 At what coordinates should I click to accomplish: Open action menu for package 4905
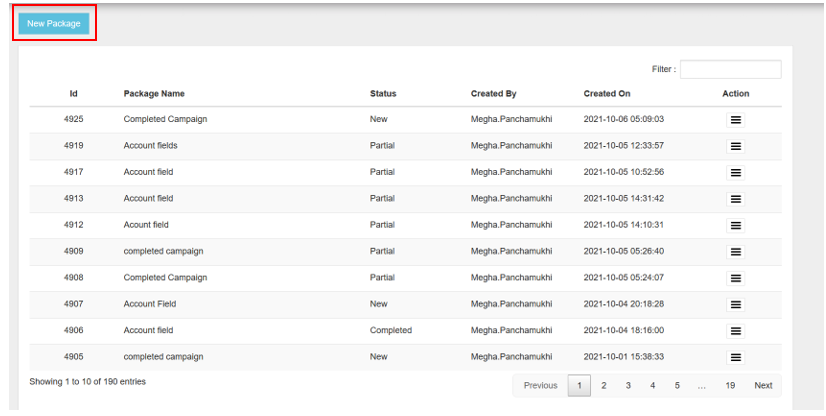tap(735, 357)
